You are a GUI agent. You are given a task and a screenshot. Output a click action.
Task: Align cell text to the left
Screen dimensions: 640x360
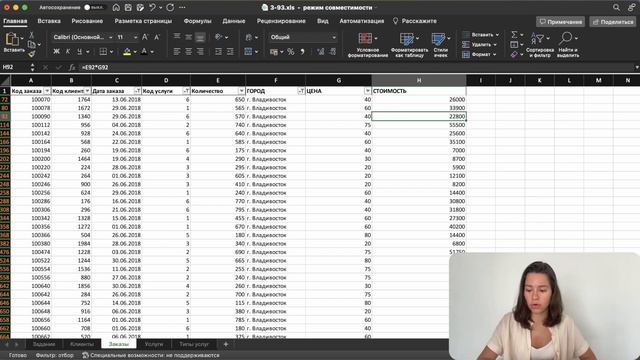(177, 51)
